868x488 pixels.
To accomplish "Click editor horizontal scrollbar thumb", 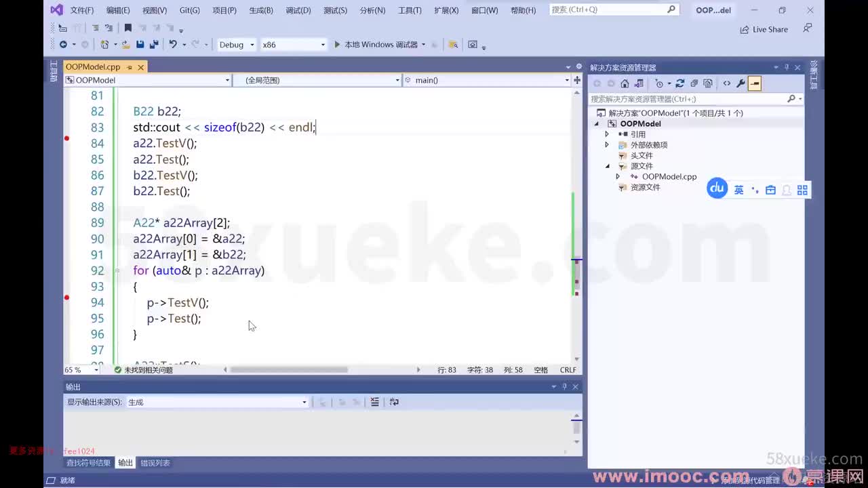I will pyautogui.click(x=289, y=370).
